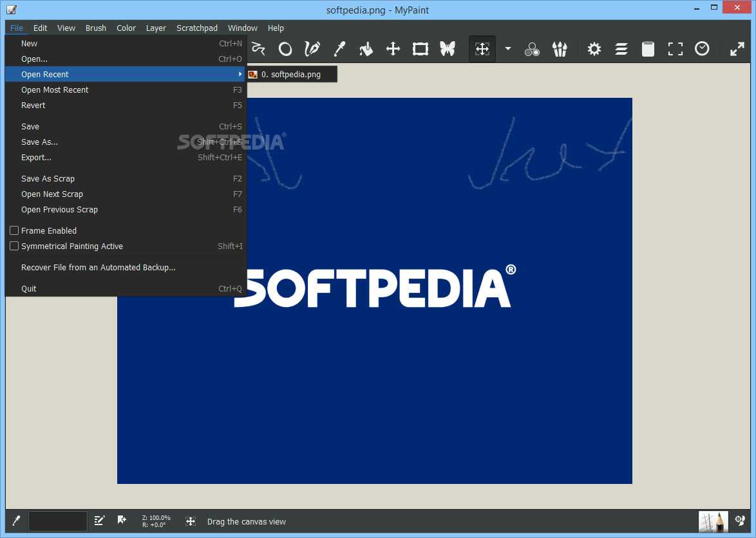Screen dimensions: 756x538
Task: Choose New from the File menu
Action: (x=126, y=43)
